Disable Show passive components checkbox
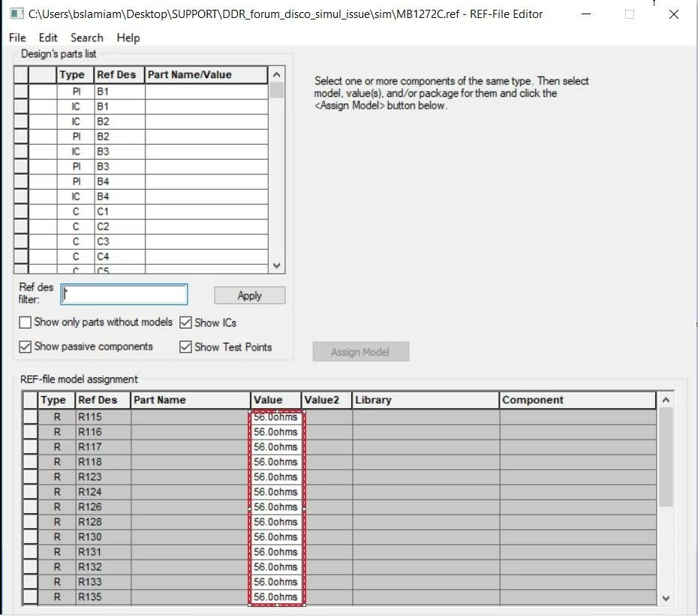Screen dimensions: 698x616 pos(26,347)
